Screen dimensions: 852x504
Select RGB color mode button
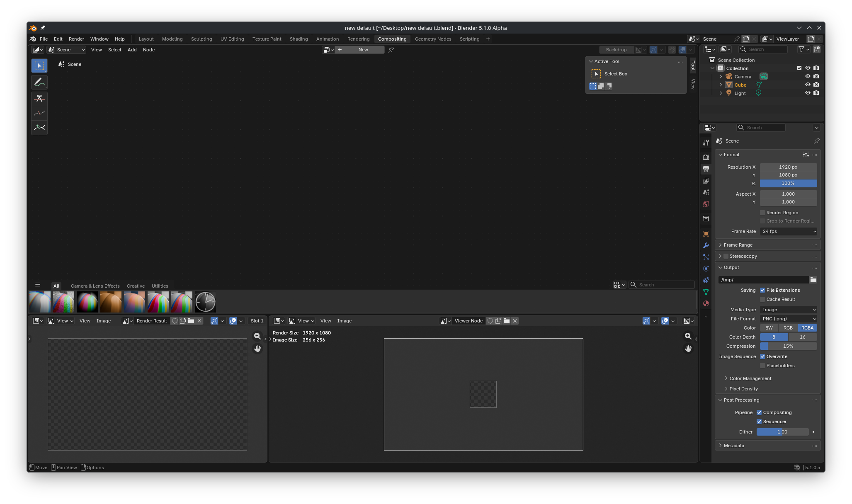pos(788,328)
